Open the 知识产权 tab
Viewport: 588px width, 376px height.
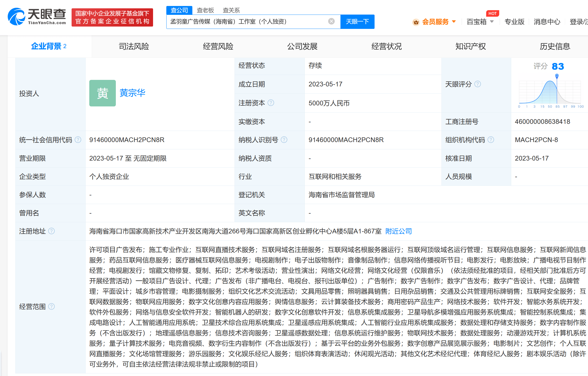click(470, 46)
